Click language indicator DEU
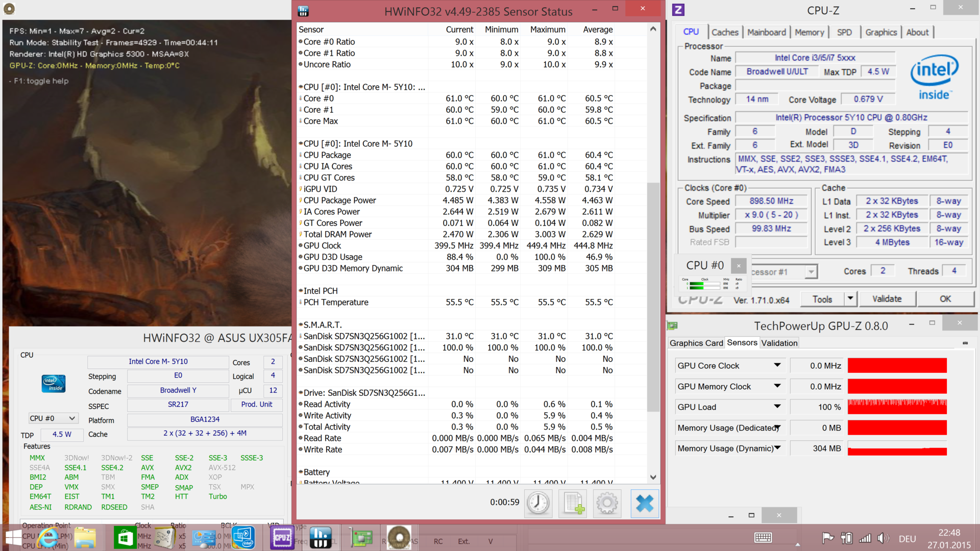 [x=907, y=539]
